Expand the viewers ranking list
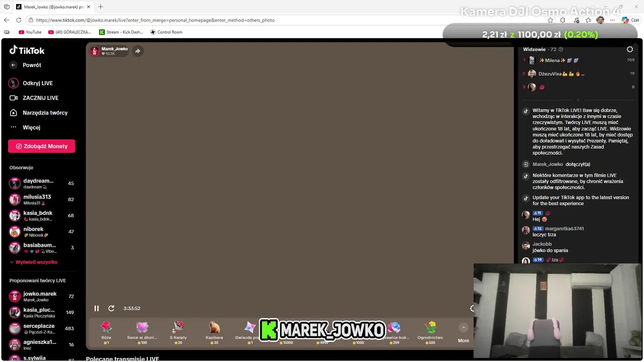The image size is (644, 362). point(578,100)
